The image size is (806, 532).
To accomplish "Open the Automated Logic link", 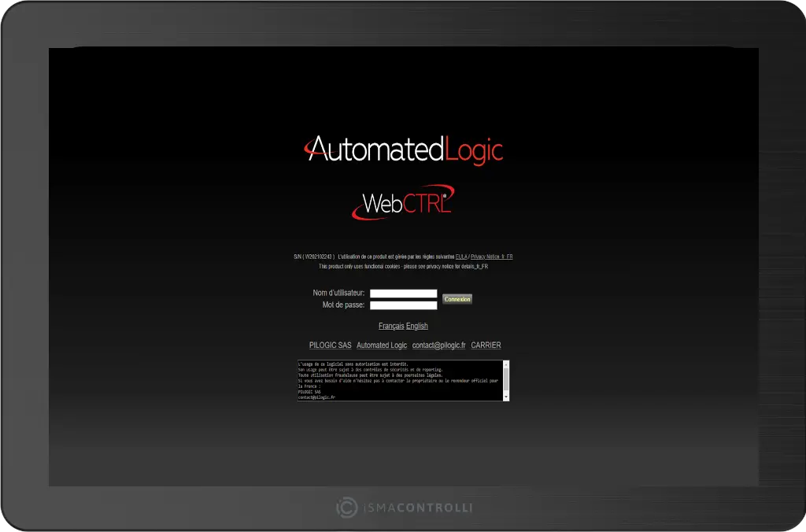I will [x=382, y=345].
